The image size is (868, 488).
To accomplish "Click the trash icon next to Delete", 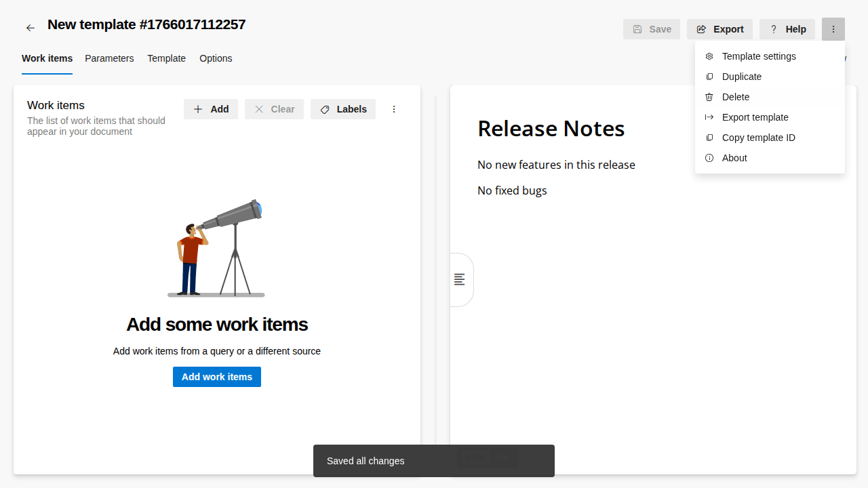I will [x=709, y=97].
